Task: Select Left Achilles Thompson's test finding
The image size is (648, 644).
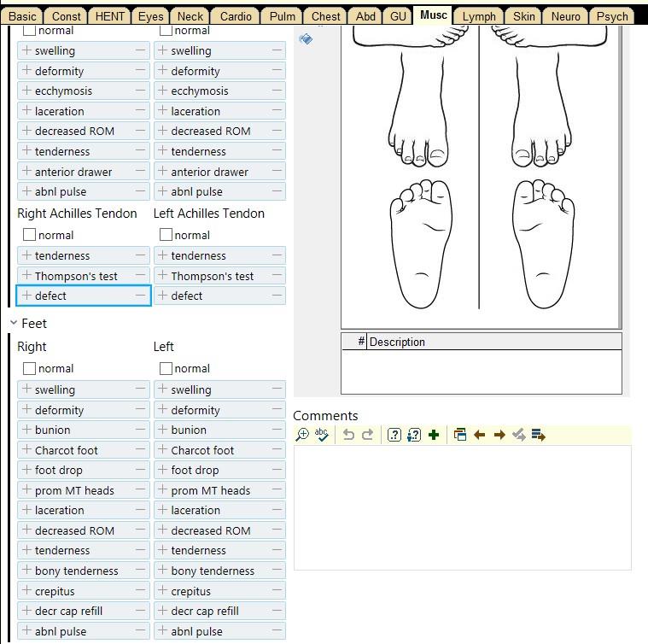Action: tap(213, 276)
